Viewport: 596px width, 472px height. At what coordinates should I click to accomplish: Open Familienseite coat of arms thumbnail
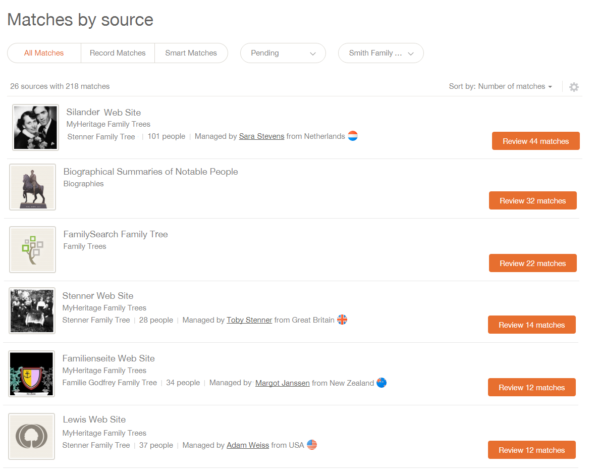[x=32, y=374]
